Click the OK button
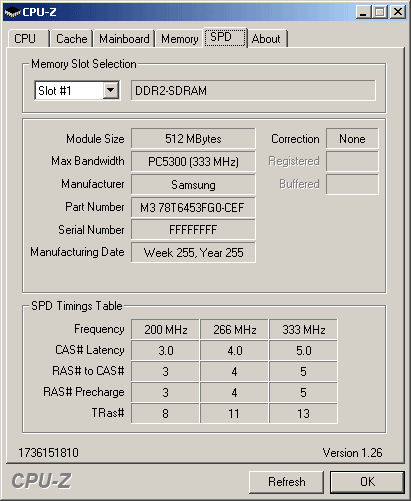Viewport: 411px width, 501px height. tap(367, 482)
